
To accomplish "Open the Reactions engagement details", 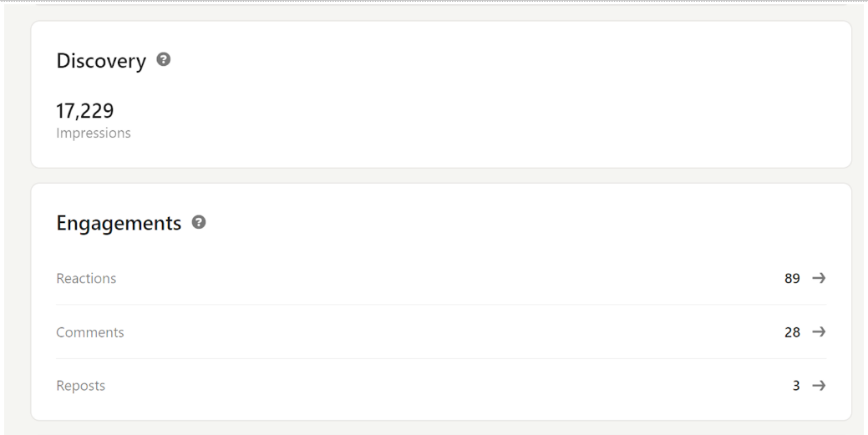I will coord(86,279).
